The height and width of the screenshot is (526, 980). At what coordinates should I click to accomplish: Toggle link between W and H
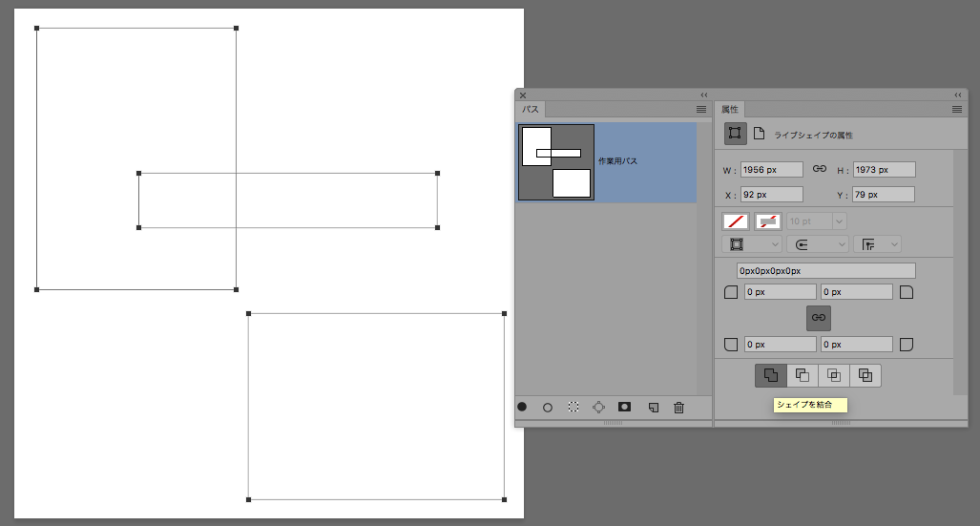[820, 169]
